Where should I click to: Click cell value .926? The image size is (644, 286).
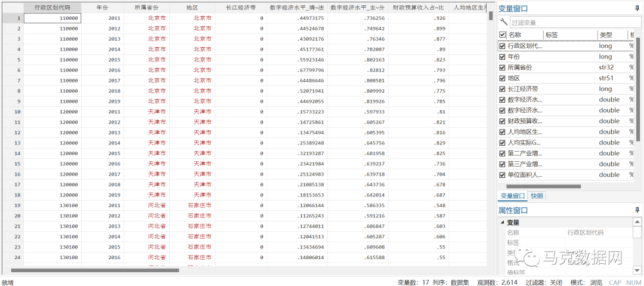point(419,18)
